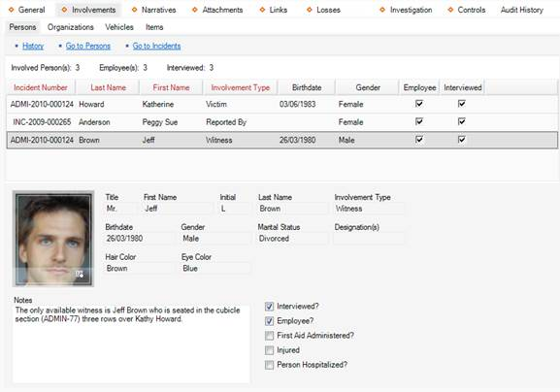Select the Organizations sub-tab
The width and height of the screenshot is (560, 392).
click(x=70, y=27)
